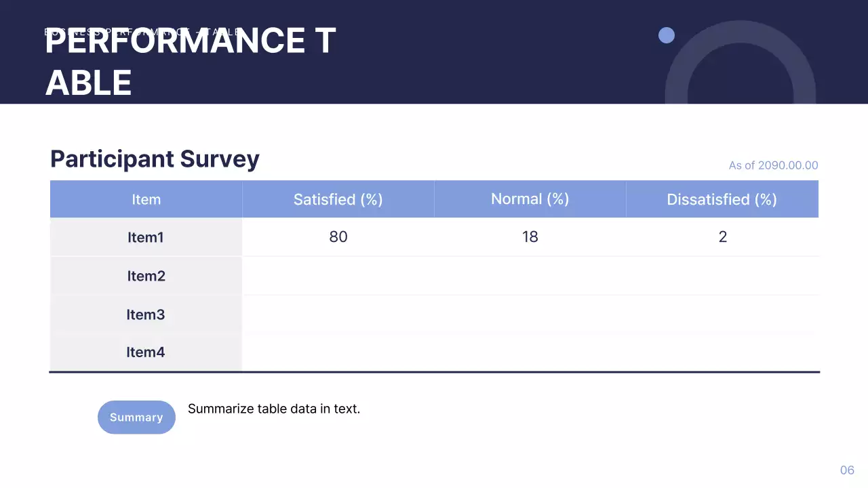Click the Item3 row label cell
This screenshot has height=488, width=868.
(146, 314)
